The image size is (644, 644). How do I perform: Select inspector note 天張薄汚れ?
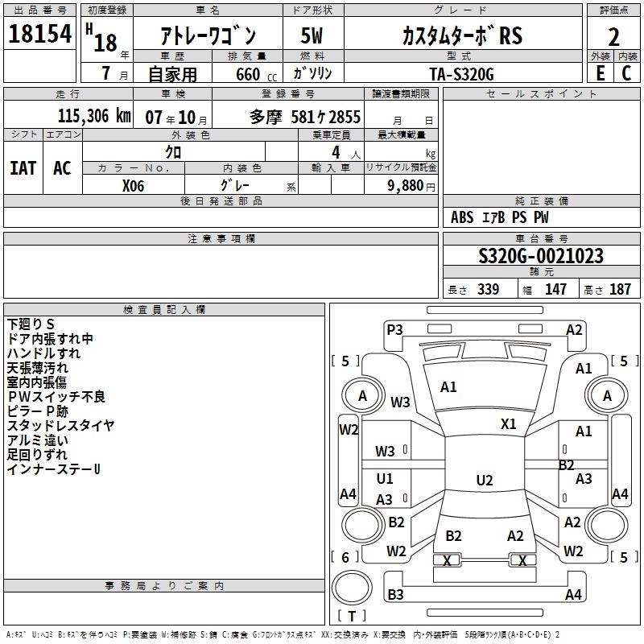pyautogui.click(x=37, y=368)
